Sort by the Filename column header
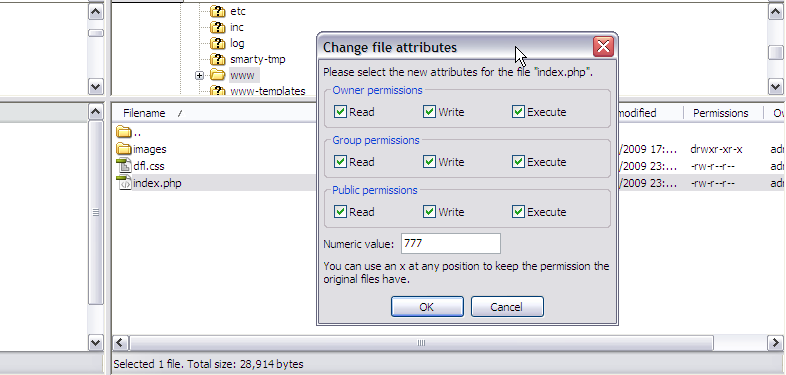Image resolution: width=786 pixels, height=375 pixels. [144, 113]
